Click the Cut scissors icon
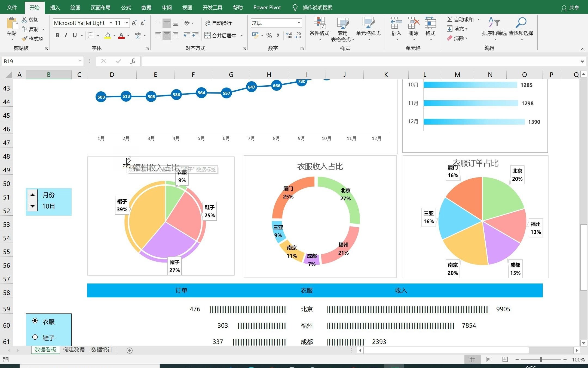This screenshot has height=368, width=588. (x=24, y=20)
